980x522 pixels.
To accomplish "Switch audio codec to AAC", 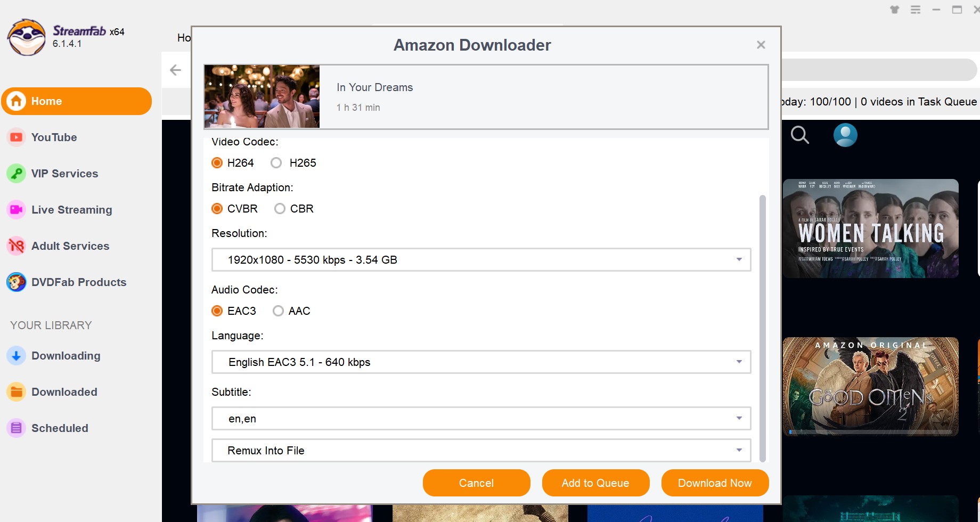I will point(279,311).
